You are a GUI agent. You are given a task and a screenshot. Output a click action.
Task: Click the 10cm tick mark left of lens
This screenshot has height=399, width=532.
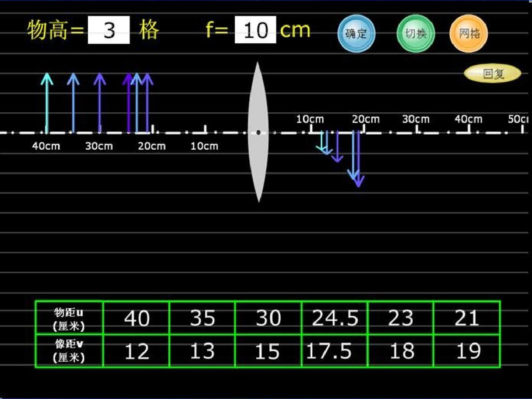[205, 129]
